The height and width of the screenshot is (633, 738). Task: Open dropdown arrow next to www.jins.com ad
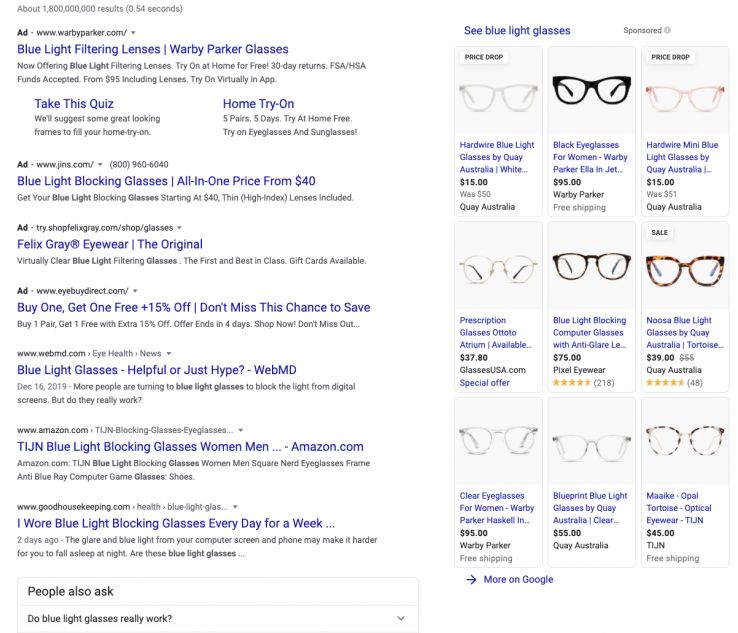point(101,164)
